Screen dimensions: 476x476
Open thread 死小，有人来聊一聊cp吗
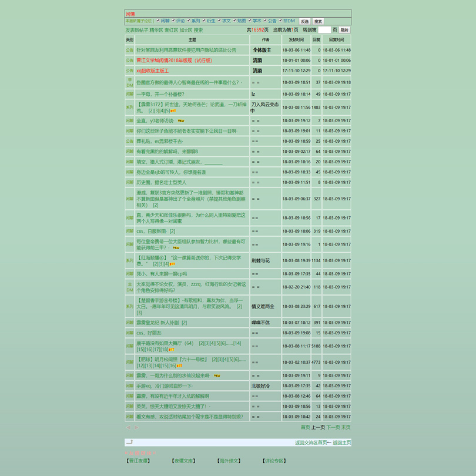click(162, 274)
